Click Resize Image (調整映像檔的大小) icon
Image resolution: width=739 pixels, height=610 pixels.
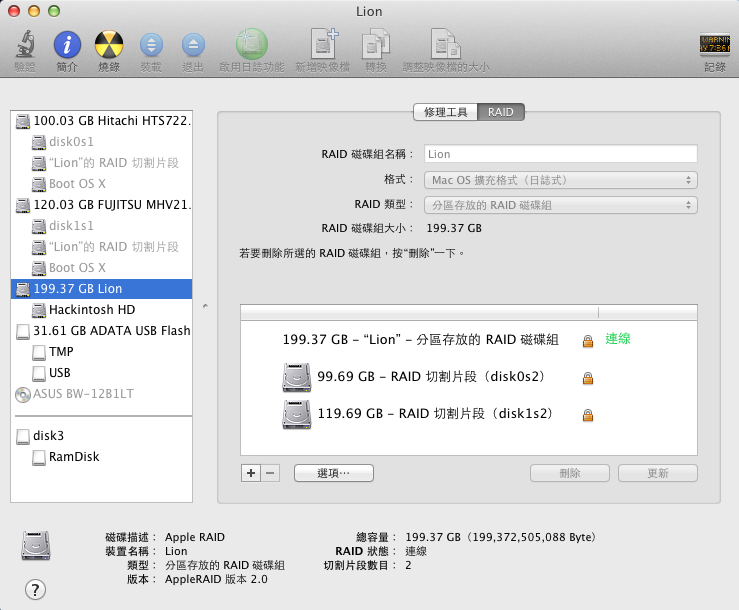pyautogui.click(x=445, y=44)
